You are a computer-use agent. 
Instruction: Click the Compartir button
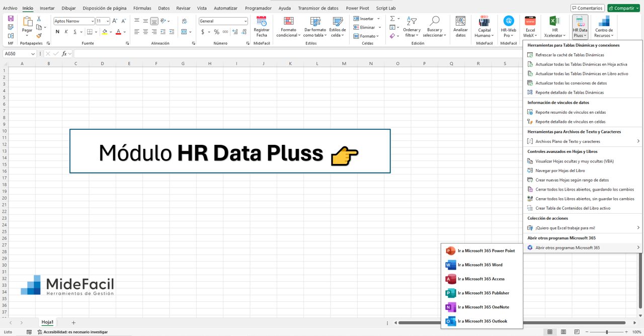[x=623, y=8]
